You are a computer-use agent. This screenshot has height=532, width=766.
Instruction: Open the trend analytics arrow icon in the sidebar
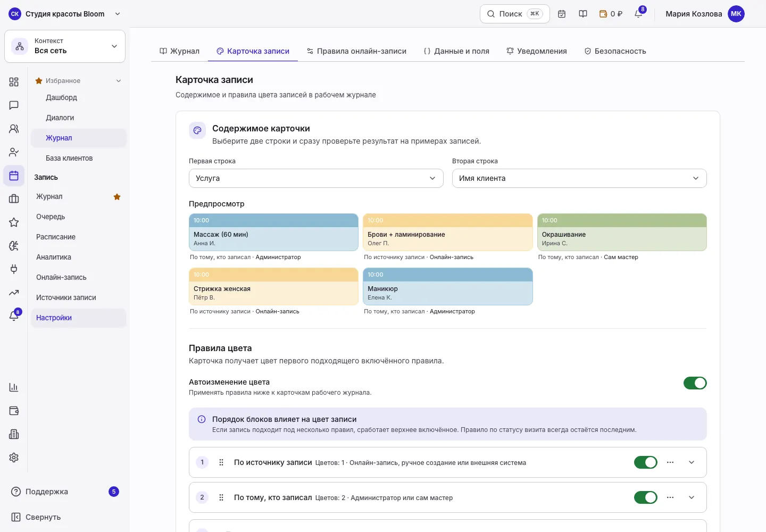pos(14,293)
